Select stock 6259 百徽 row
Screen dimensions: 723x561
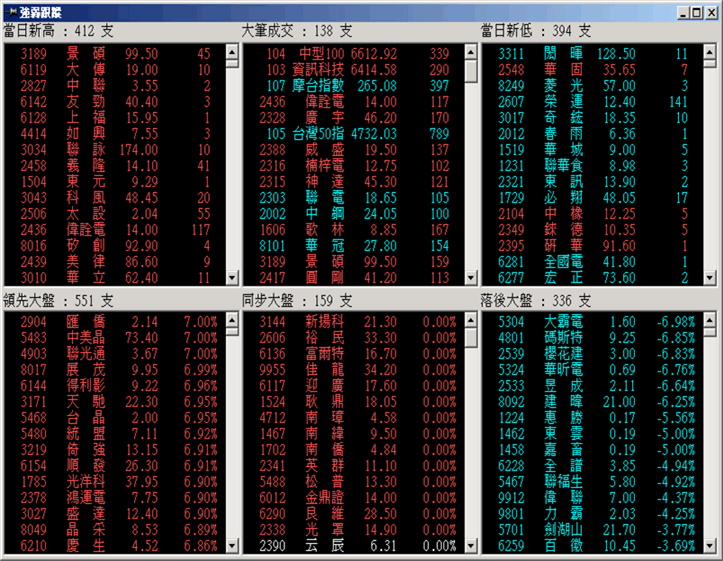[593, 546]
